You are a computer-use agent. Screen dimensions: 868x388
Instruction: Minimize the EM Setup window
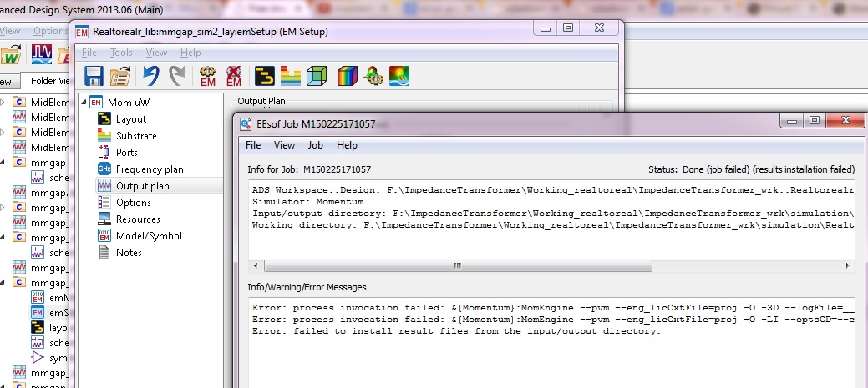pyautogui.click(x=546, y=28)
